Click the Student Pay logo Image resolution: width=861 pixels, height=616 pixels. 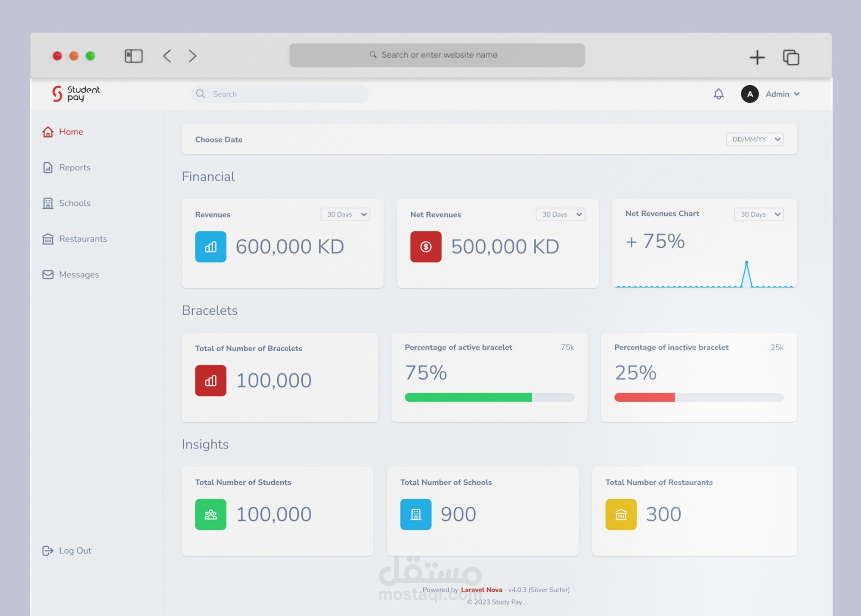76,93
